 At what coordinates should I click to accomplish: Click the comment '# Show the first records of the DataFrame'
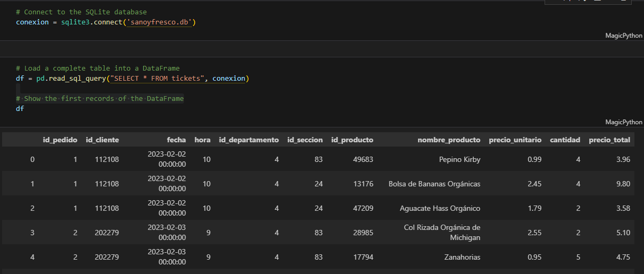100,99
